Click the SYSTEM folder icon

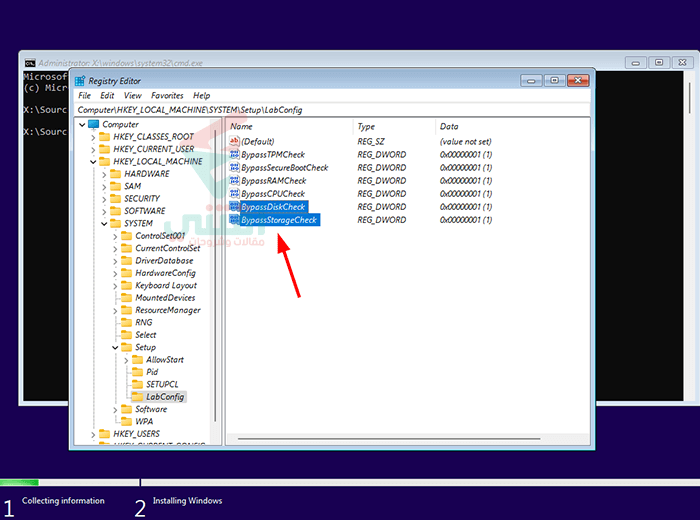(116, 223)
